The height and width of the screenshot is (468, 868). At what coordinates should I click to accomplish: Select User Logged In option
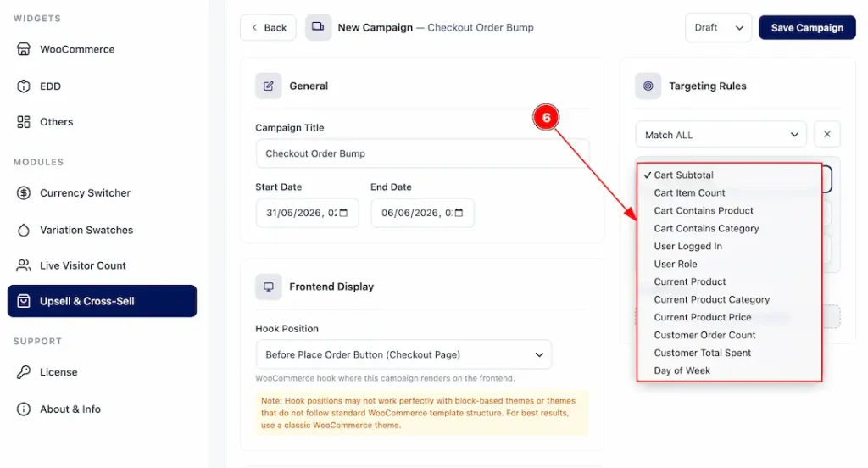point(730,246)
